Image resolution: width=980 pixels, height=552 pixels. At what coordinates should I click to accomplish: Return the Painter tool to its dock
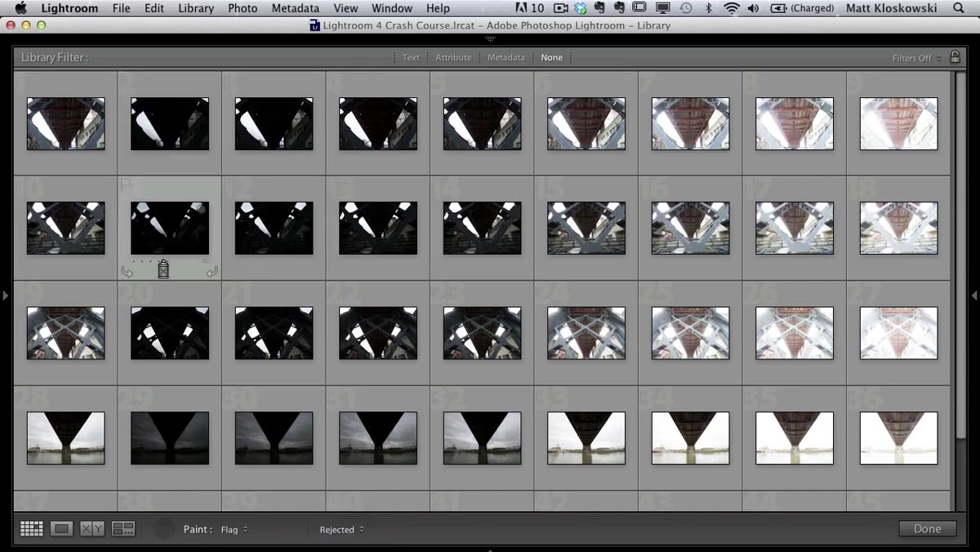point(164,529)
